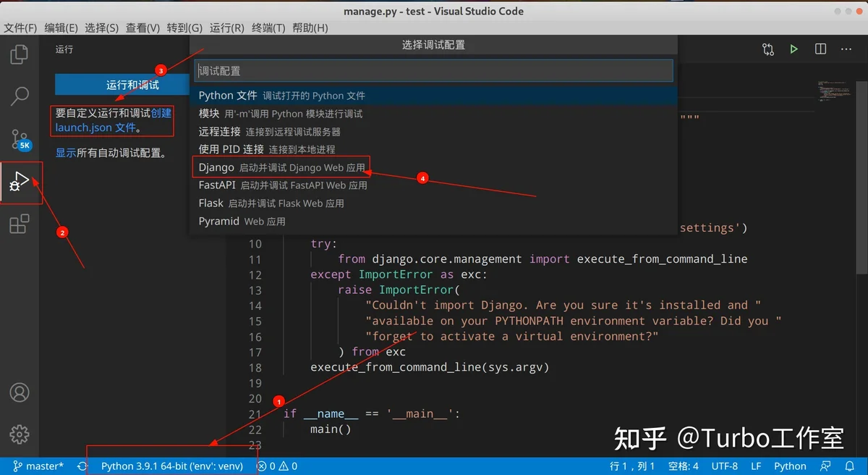Open notifications bell in status bar
868x475 pixels.
tap(850, 466)
